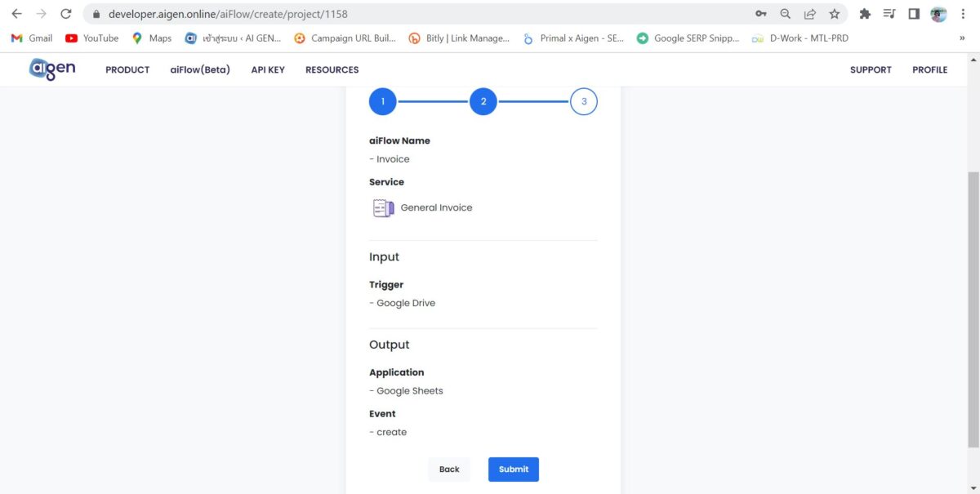Open the Chrome side panel icon
The width and height of the screenshot is (980, 494).
click(912, 14)
